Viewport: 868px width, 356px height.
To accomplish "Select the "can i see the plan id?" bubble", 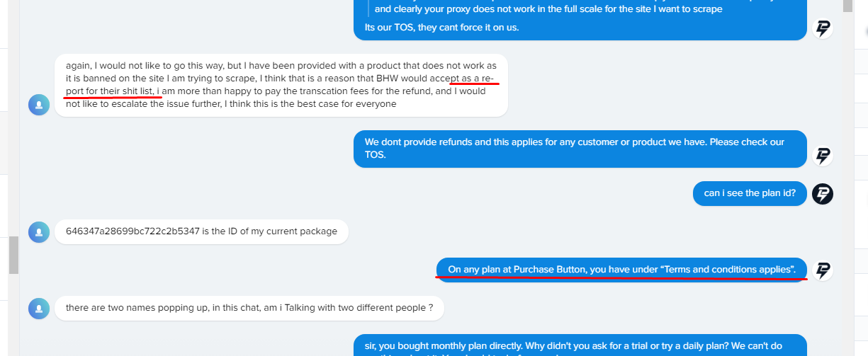I will (750, 193).
